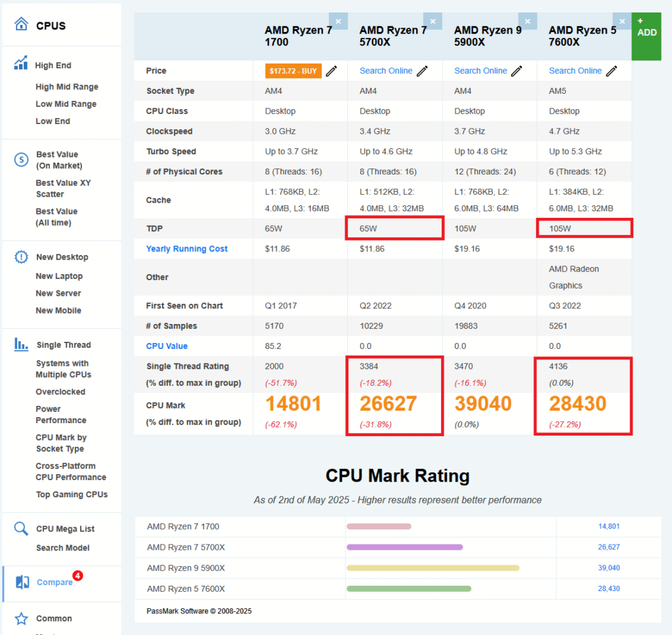
Task: Click the CPU Mega List magnifier icon
Action: coord(21,528)
